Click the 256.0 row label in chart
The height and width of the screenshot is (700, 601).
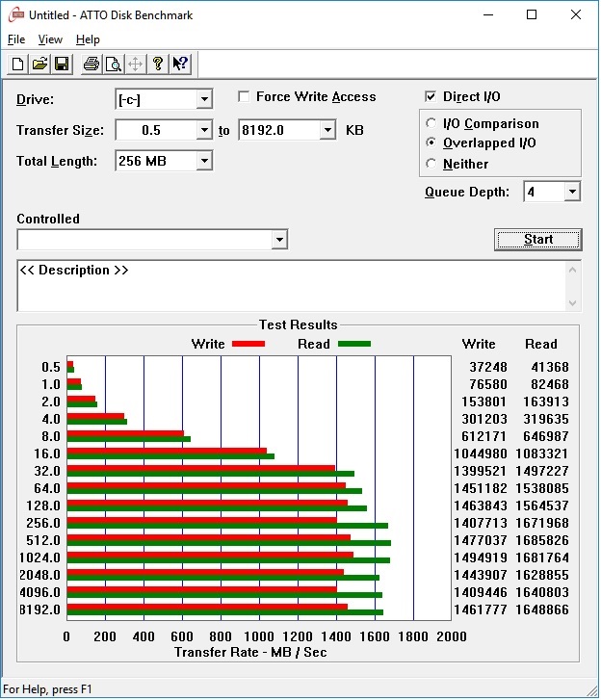[43, 523]
